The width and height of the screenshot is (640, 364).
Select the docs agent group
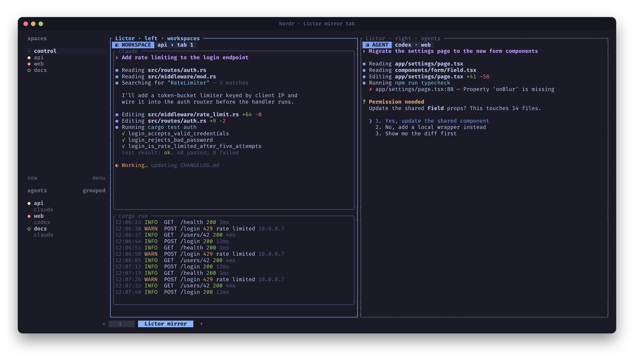coord(40,229)
